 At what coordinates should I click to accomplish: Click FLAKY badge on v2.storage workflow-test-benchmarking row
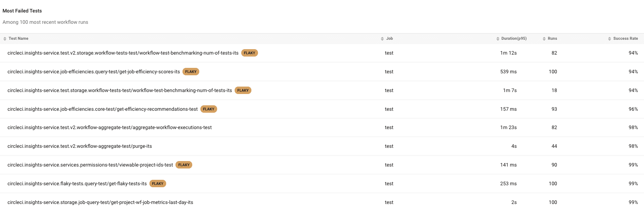[249, 53]
